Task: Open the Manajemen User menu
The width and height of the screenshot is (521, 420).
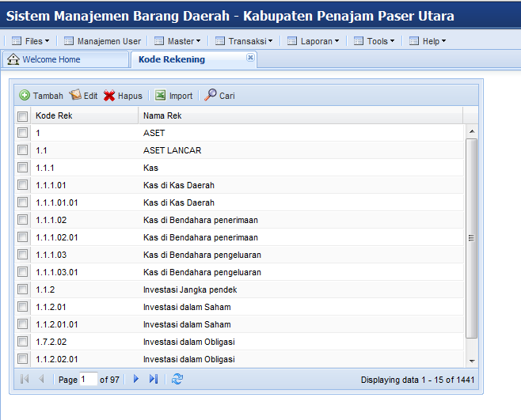Action: 109,41
